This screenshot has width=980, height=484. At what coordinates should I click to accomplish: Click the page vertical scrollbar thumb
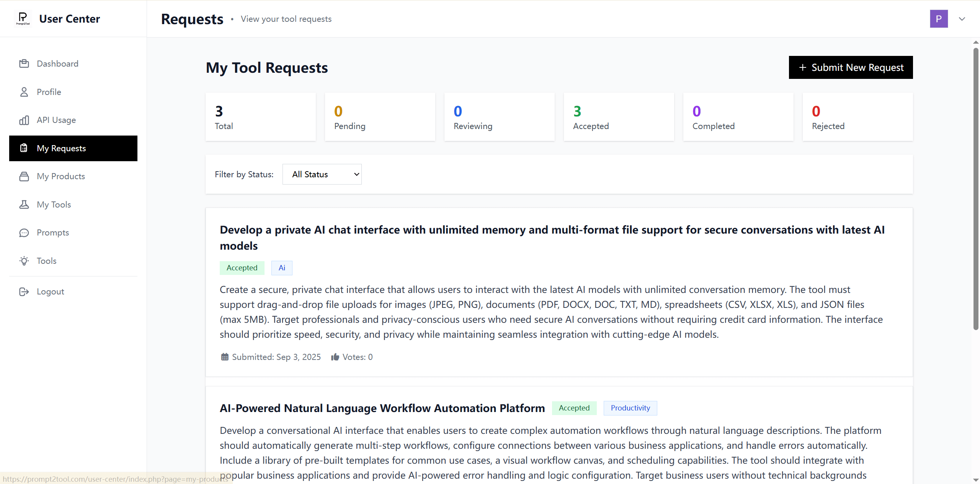pyautogui.click(x=976, y=188)
